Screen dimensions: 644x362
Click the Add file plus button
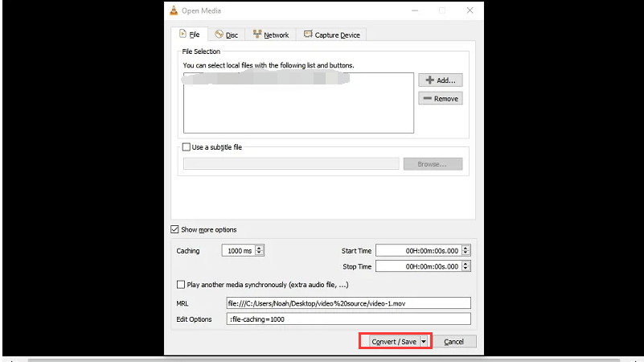[x=440, y=80]
